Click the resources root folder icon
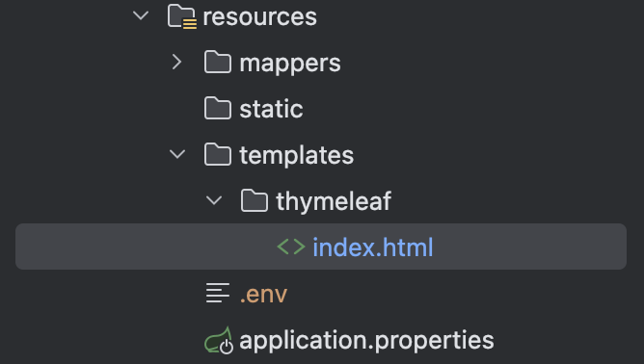 point(182,16)
